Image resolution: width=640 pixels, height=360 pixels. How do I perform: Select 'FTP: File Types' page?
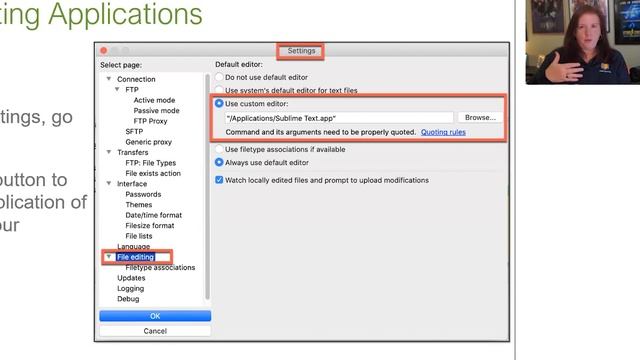click(151, 163)
